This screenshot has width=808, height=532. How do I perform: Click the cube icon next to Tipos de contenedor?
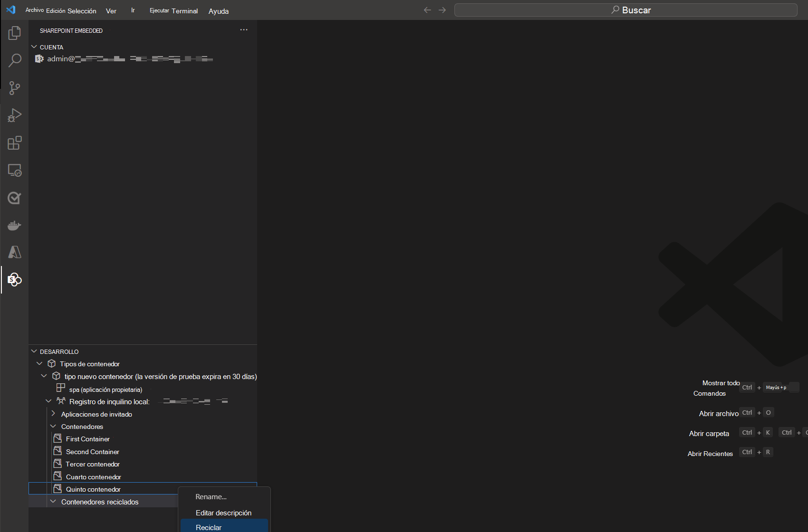coord(52,363)
